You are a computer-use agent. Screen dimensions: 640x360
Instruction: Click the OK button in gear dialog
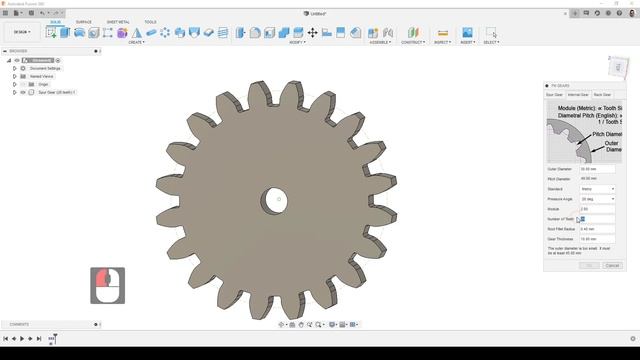click(589, 265)
